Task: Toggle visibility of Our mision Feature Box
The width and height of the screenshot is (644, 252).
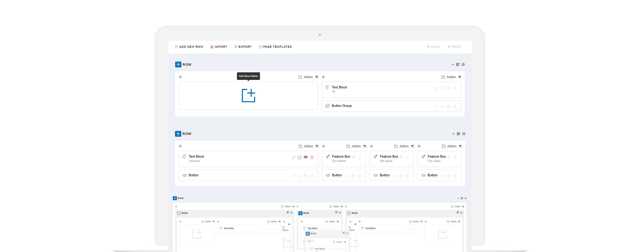Action: click(353, 157)
